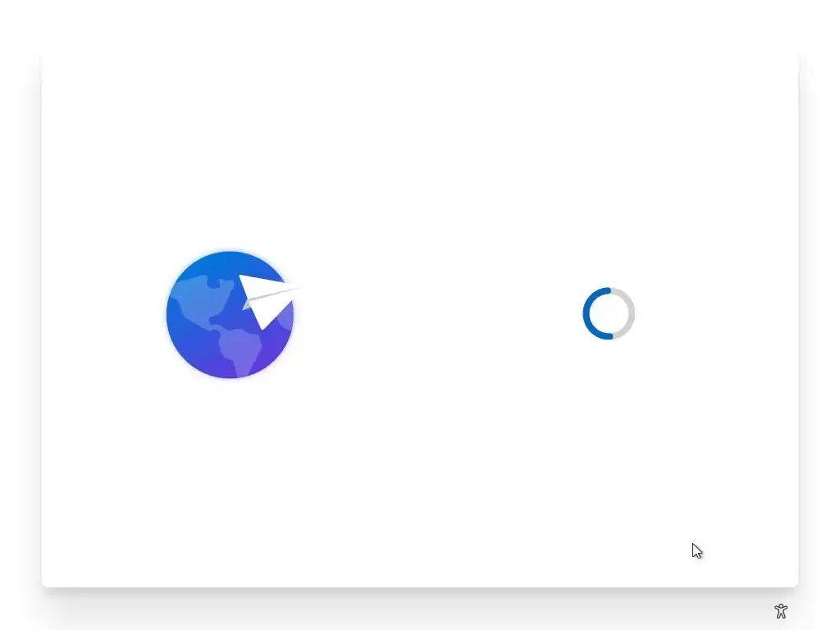Click the paper airplane's pointed nose tip
Screen dimensions: 840x630
coord(297,289)
